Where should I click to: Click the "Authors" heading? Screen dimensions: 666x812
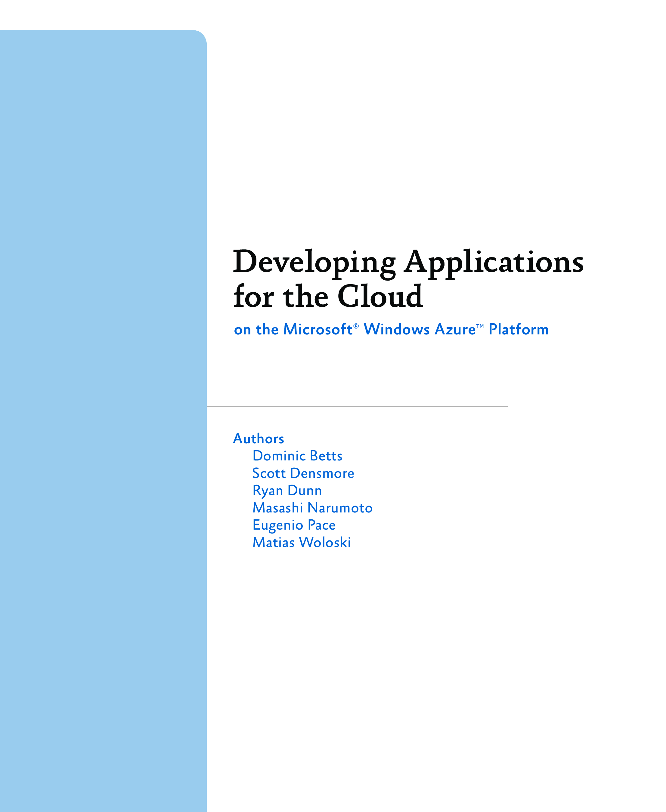point(259,438)
